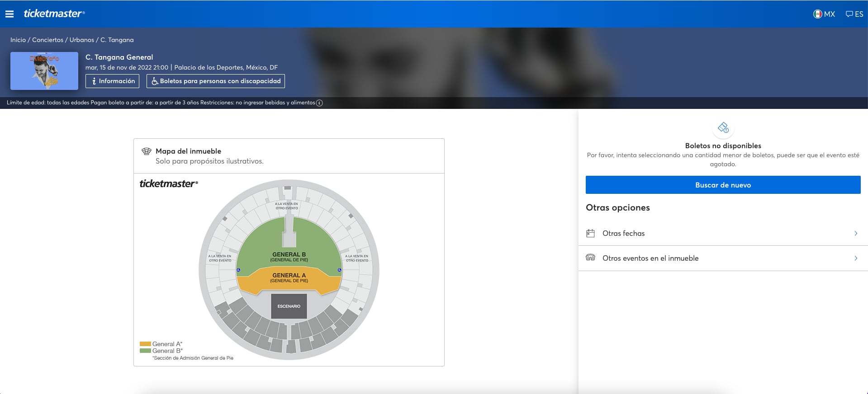The width and height of the screenshot is (868, 394).
Task: Click the age limit info icon
Action: click(x=319, y=103)
